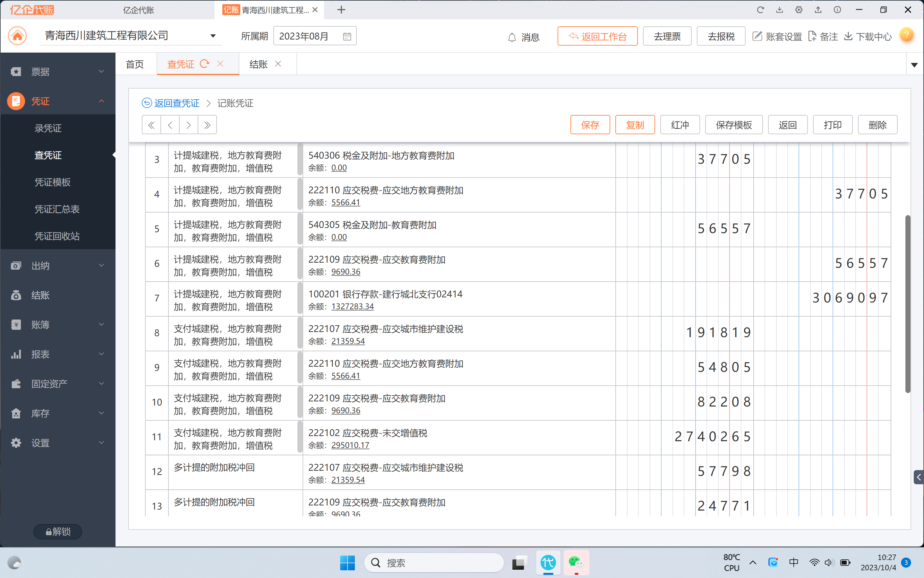Image resolution: width=924 pixels, height=578 pixels.
Task: Click the 复制 button
Action: click(x=635, y=125)
